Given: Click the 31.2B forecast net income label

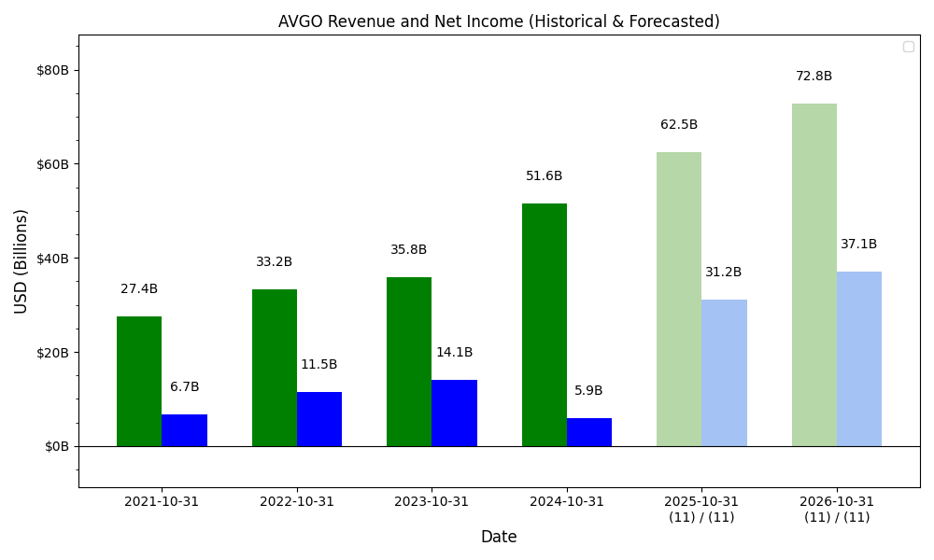Looking at the screenshot, I should coord(724,272).
